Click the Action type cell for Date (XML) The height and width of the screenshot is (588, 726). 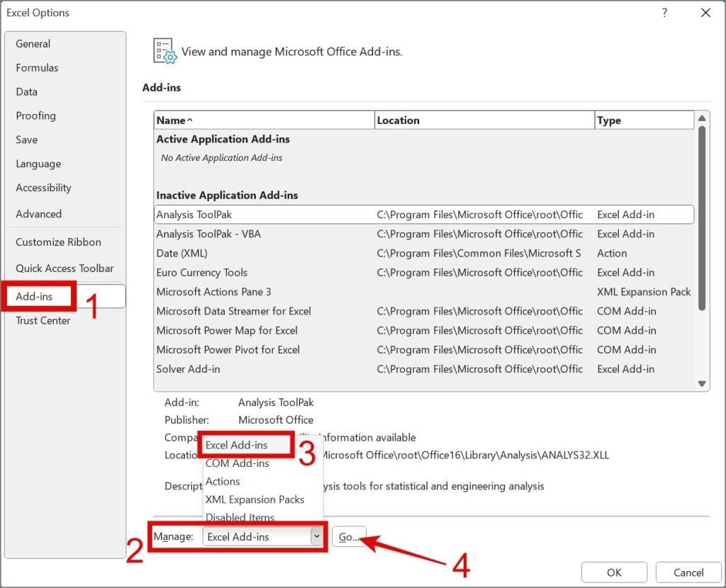(x=612, y=254)
